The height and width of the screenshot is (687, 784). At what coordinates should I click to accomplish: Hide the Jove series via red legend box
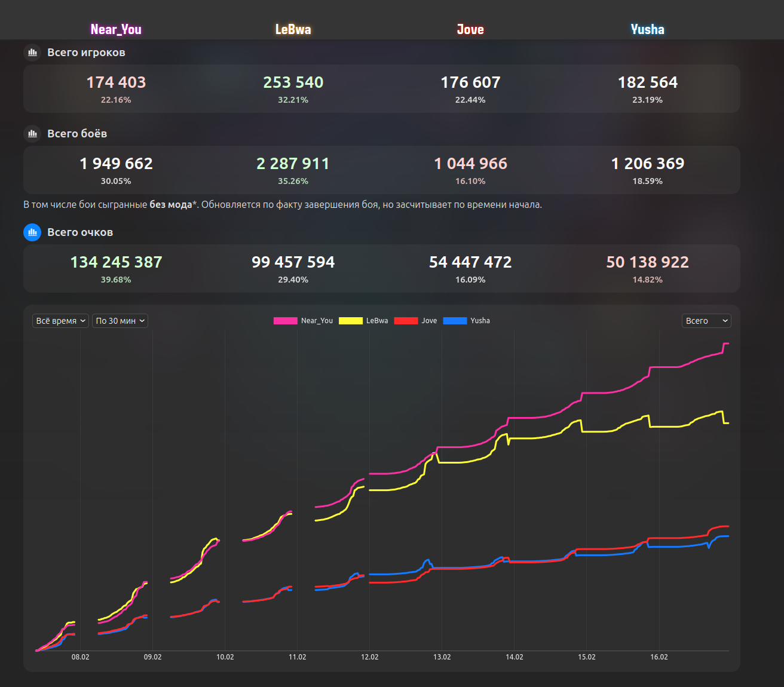[406, 321]
